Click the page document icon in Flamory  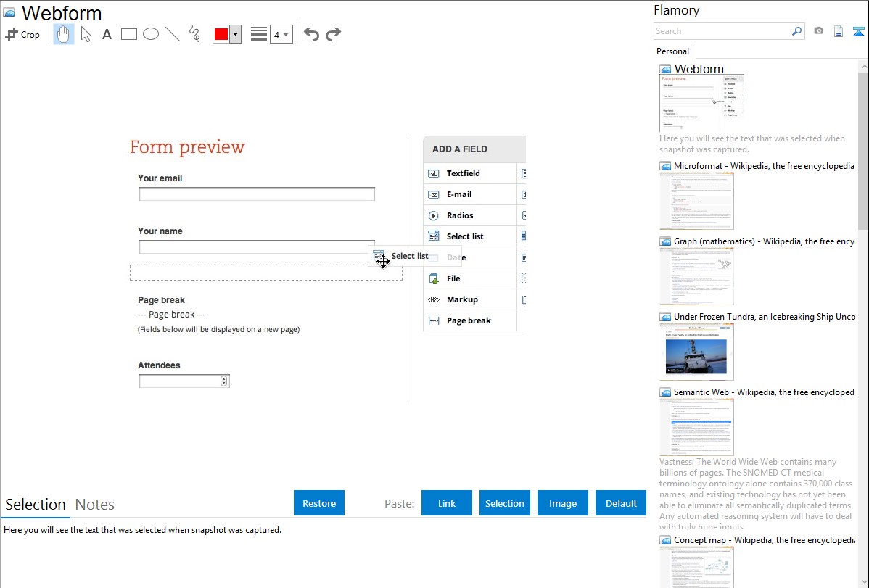click(x=839, y=31)
